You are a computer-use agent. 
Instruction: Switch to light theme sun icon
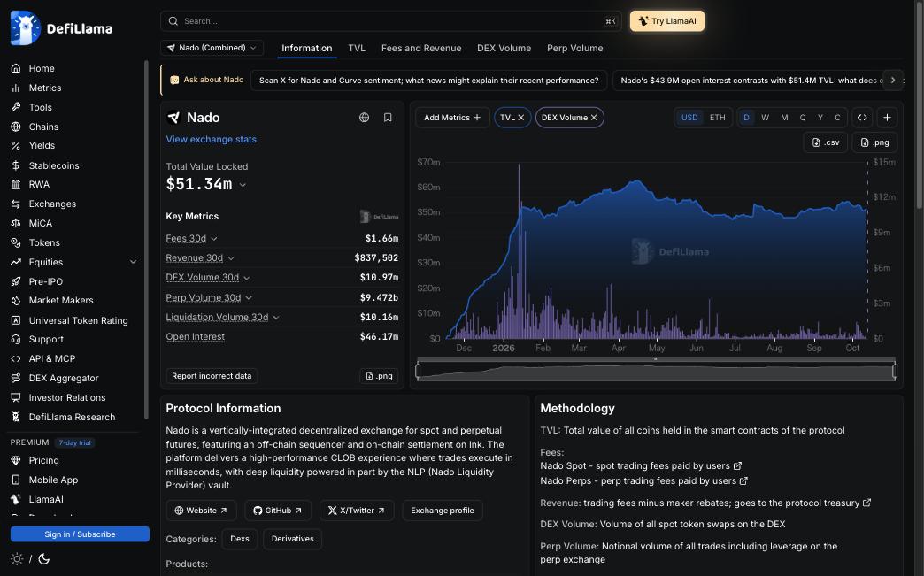[x=17, y=559]
